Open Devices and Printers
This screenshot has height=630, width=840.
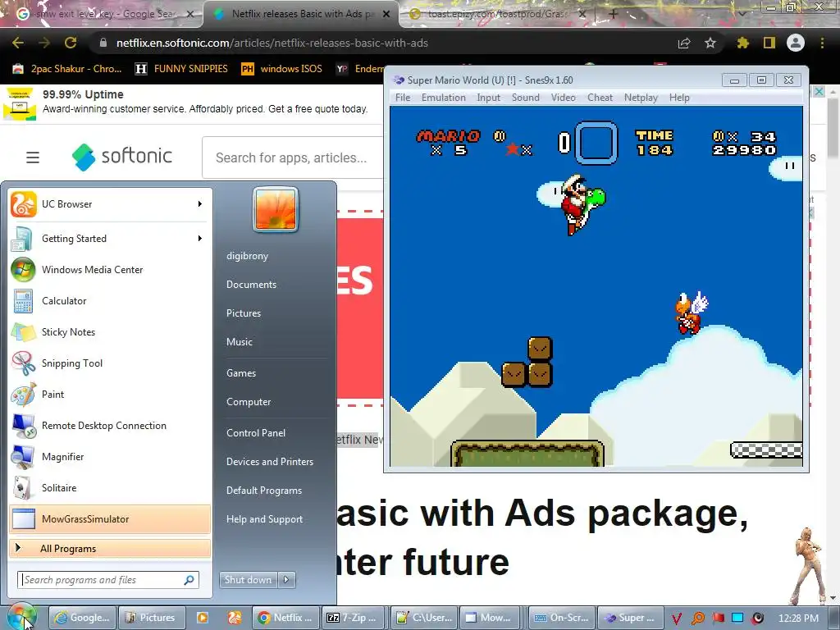pos(269,462)
